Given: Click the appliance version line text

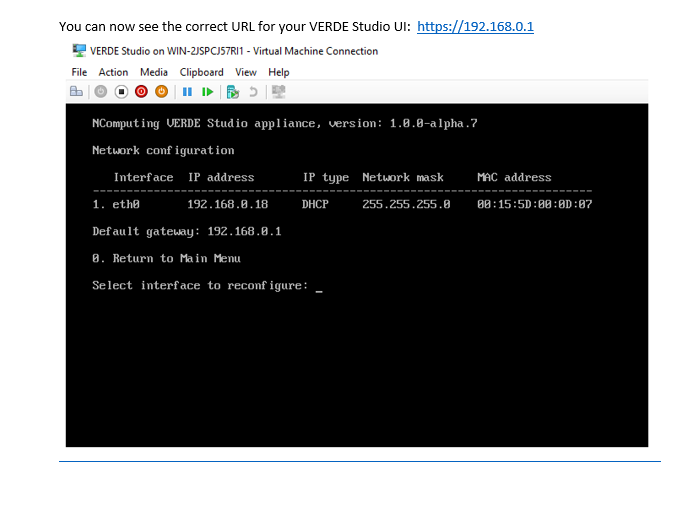Looking at the screenshot, I should tap(285, 124).
